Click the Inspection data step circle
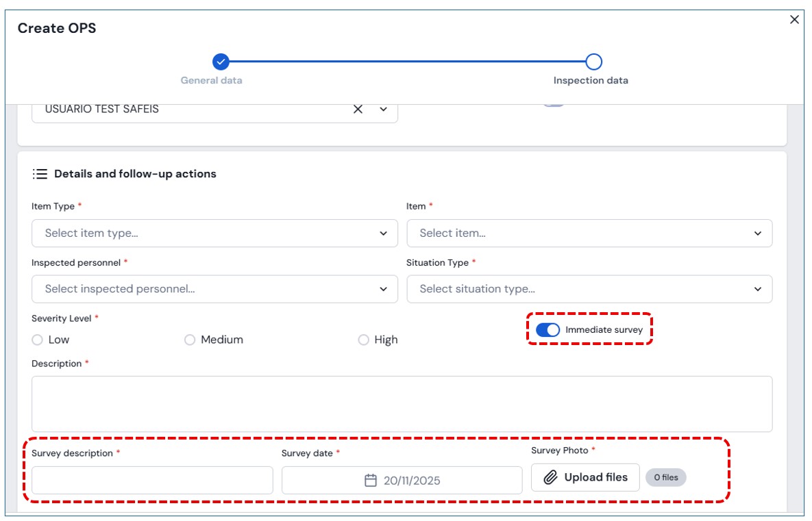This screenshot has height=521, width=812. coord(593,62)
